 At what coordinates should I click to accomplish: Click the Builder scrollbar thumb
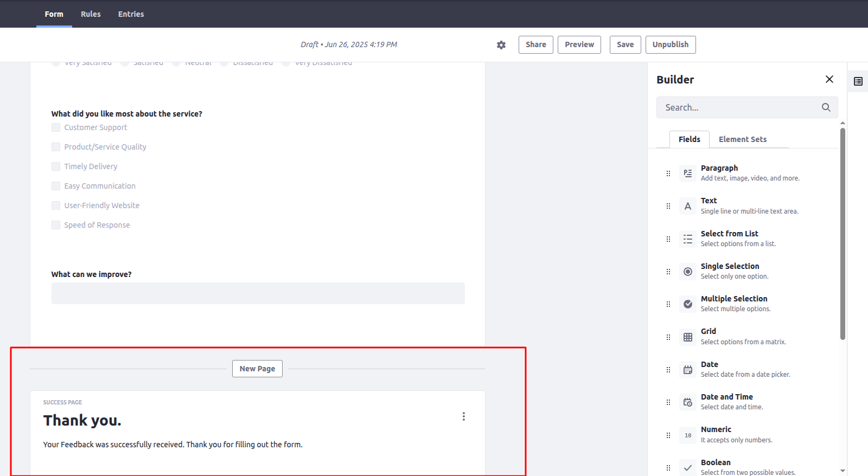(x=843, y=234)
